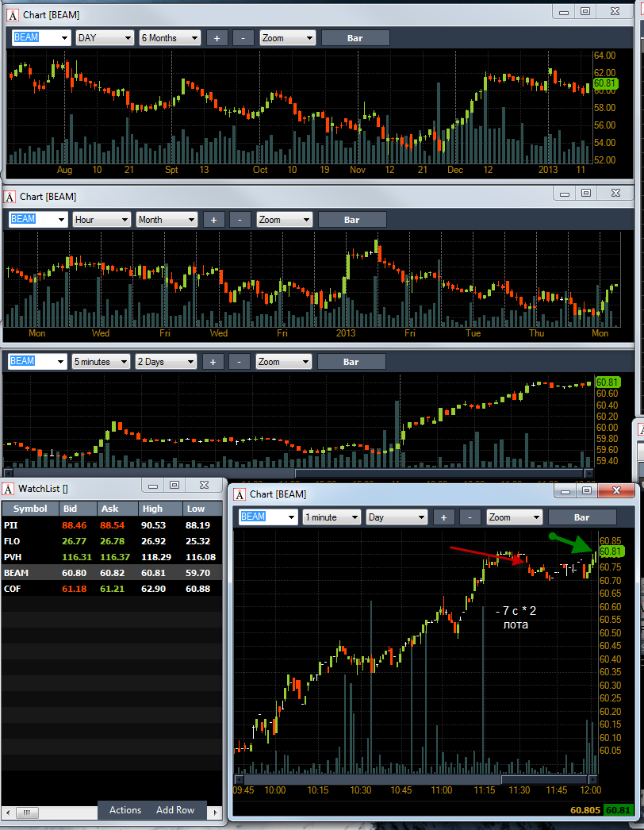Click scroll-right arrow under 5 minutes chart
The height and width of the screenshot is (830, 644).
click(589, 473)
